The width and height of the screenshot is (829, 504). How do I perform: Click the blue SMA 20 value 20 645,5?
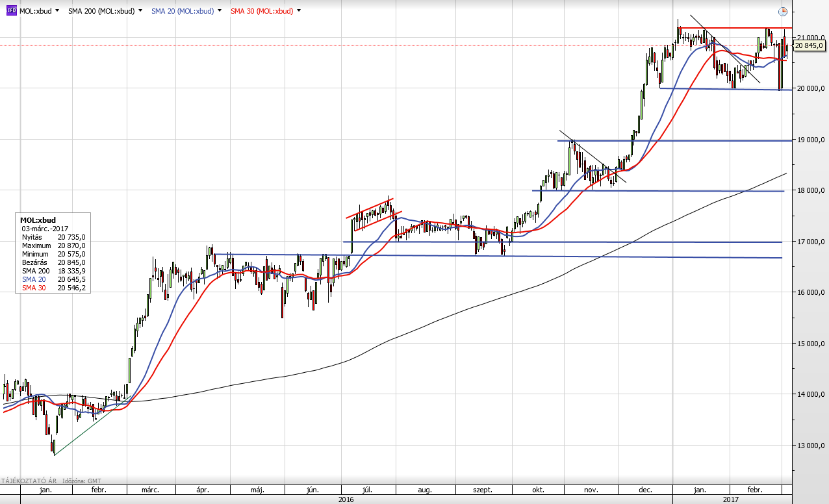point(71,279)
